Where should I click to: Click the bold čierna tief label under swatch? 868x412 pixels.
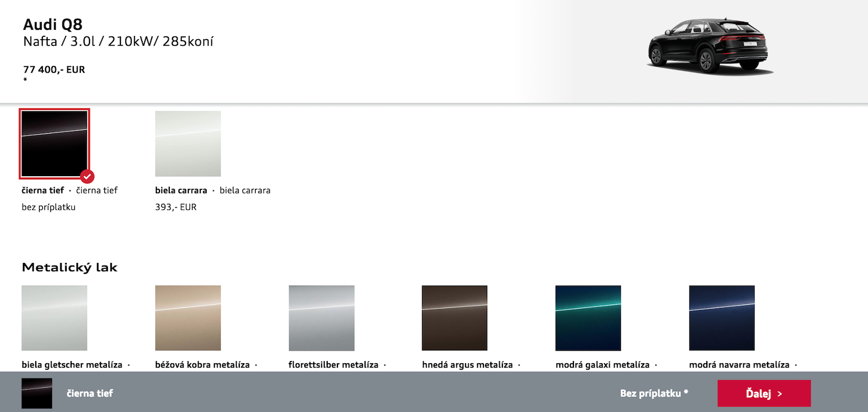coord(43,190)
